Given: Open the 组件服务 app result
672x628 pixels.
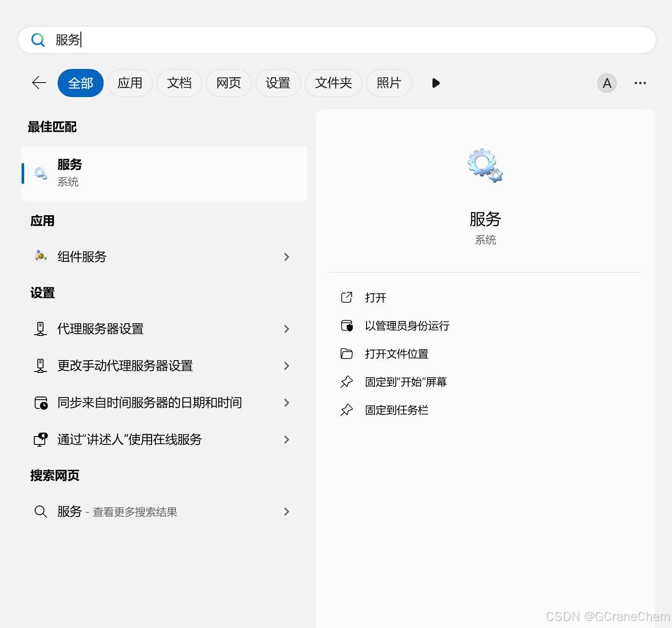Looking at the screenshot, I should pos(164,257).
